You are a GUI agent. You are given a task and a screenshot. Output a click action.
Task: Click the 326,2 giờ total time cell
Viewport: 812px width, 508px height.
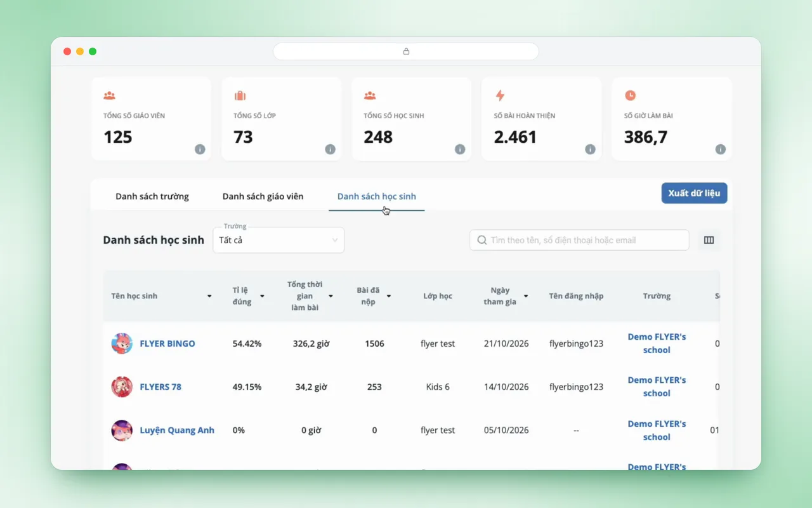pos(311,344)
